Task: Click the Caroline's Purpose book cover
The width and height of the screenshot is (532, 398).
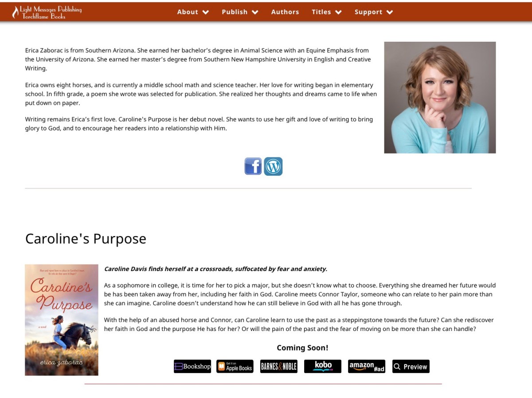Action: tap(62, 320)
